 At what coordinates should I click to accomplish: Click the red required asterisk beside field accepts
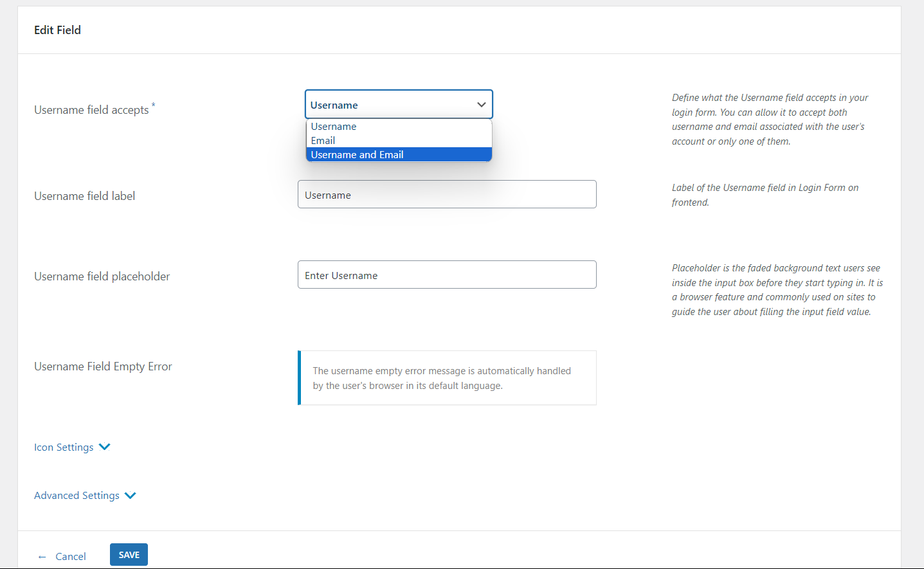tap(153, 105)
